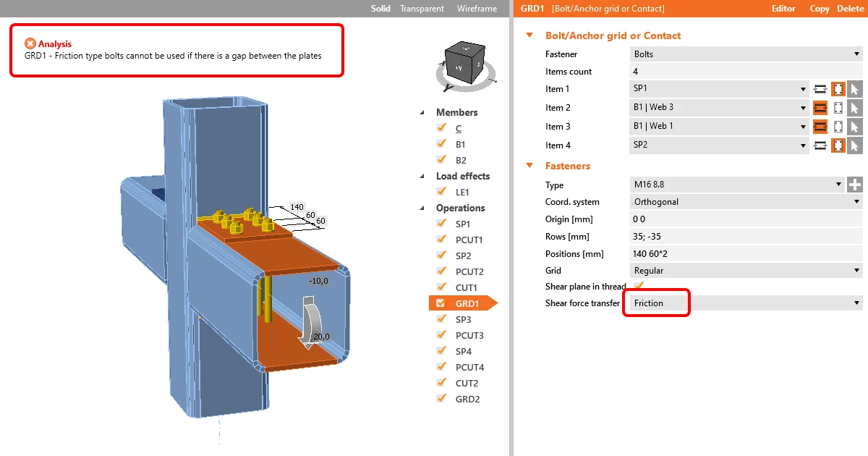Open the Shear force transfer dropdown
868x456 pixels.
(x=746, y=303)
